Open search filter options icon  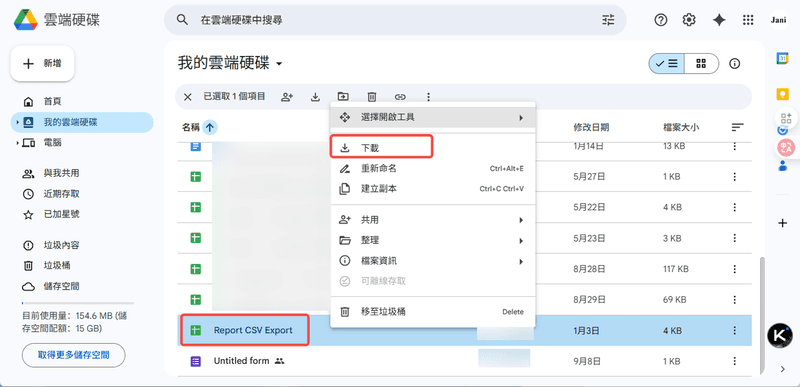pyautogui.click(x=608, y=20)
